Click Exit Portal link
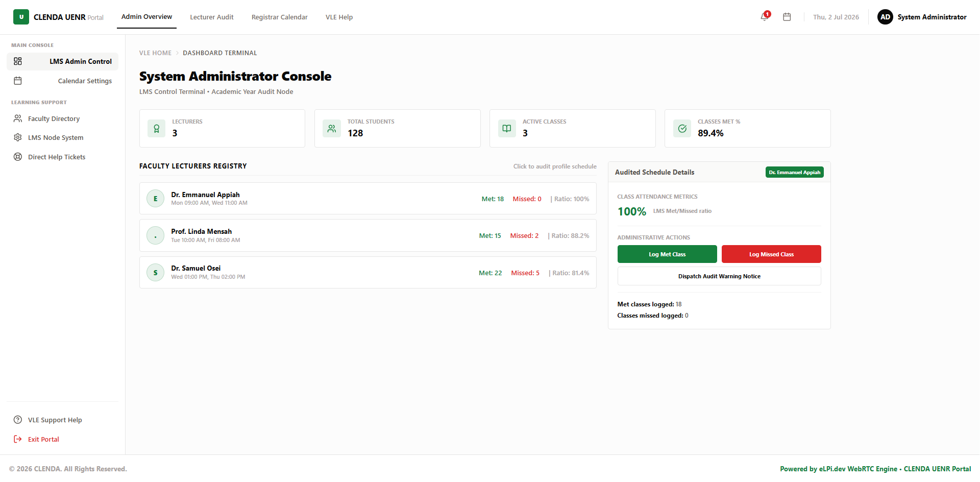Screen dimensions: 980x482 (62, 439)
